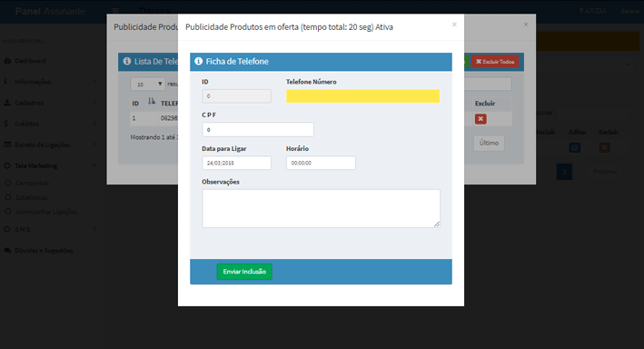The width and height of the screenshot is (644, 349).
Task: Click the Próximo pagination button
Action: click(x=605, y=172)
